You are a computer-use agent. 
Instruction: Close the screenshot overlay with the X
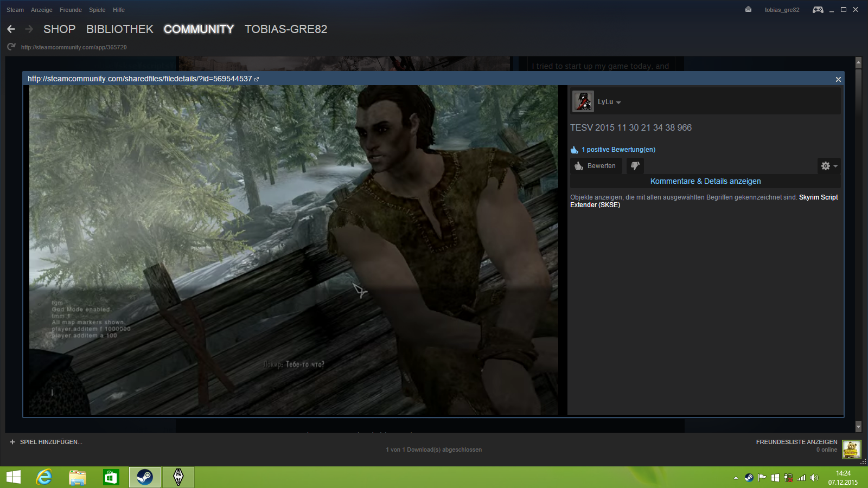tap(838, 79)
